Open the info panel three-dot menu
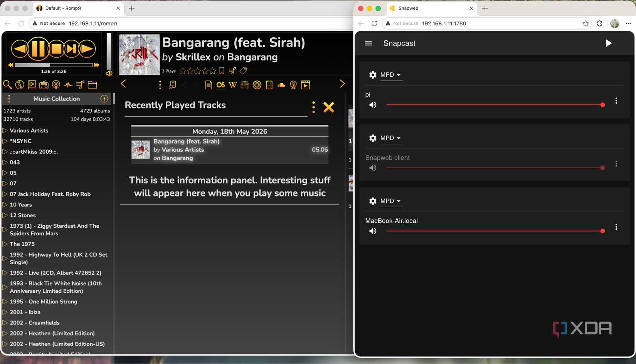The image size is (636, 364). [160, 85]
